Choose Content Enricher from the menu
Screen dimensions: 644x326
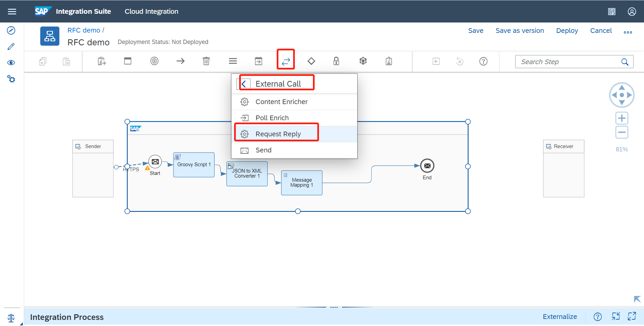[294, 102]
